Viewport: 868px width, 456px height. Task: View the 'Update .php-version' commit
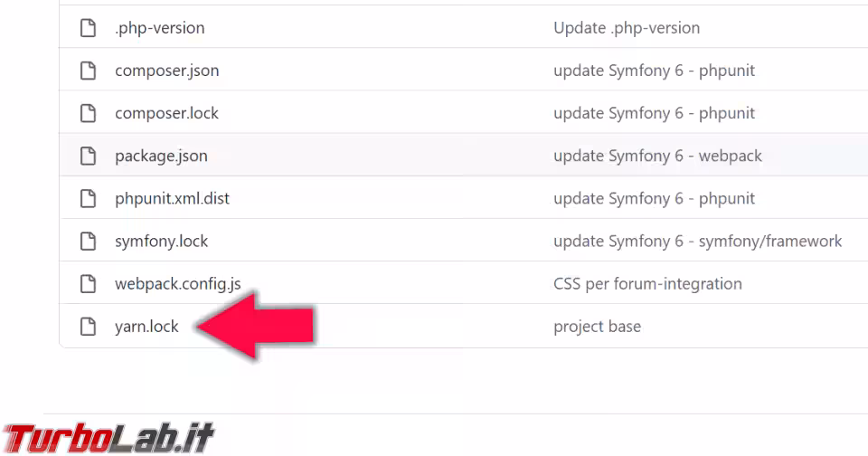[x=627, y=28]
